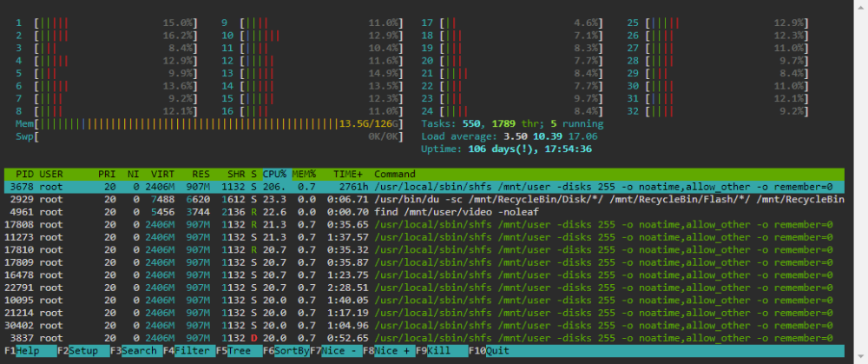Image resolution: width=868 pixels, height=364 pixels.
Task: Click the CPU 32 meter showing 9.2%
Action: coord(718,111)
